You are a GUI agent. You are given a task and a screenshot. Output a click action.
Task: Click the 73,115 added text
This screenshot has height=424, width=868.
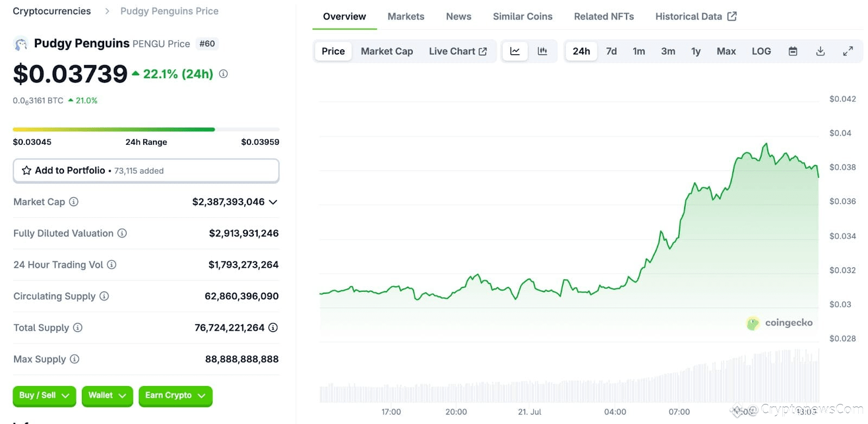coord(139,171)
